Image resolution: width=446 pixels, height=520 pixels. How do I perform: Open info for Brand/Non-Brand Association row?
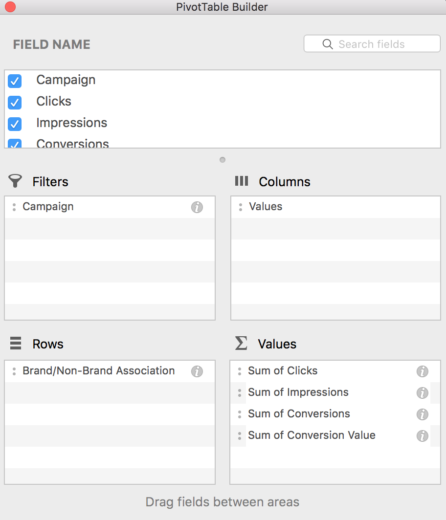(x=197, y=371)
